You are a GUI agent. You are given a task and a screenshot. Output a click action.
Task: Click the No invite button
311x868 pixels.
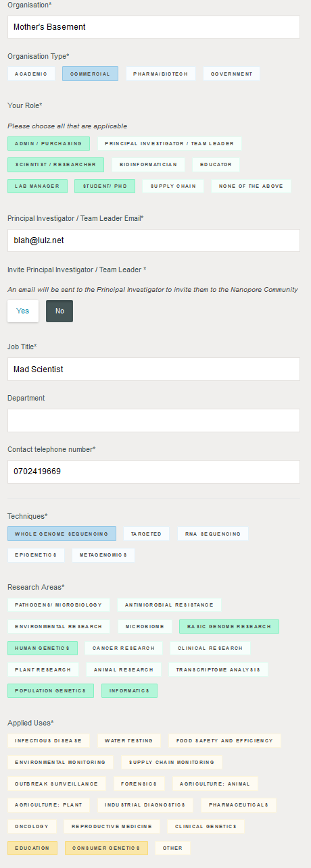click(59, 311)
